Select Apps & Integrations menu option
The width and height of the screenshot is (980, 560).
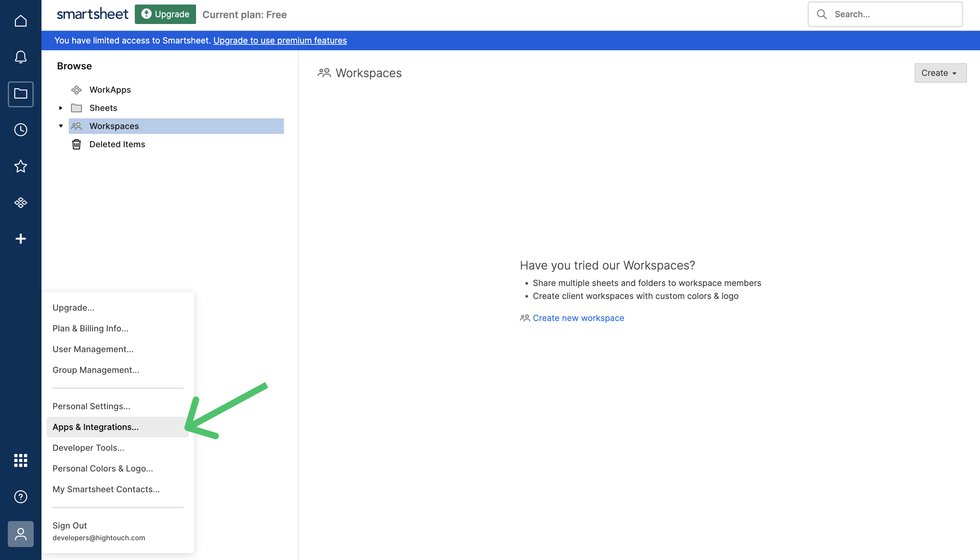tap(96, 427)
